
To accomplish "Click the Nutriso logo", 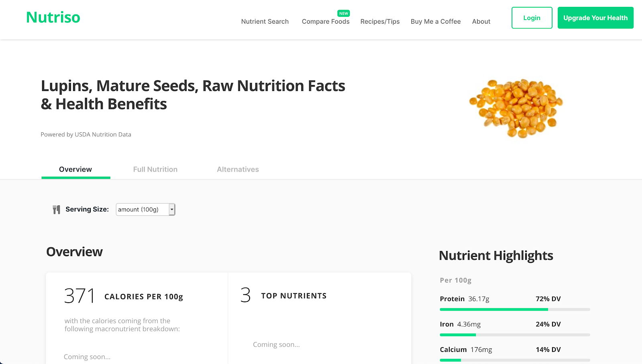I will (53, 18).
